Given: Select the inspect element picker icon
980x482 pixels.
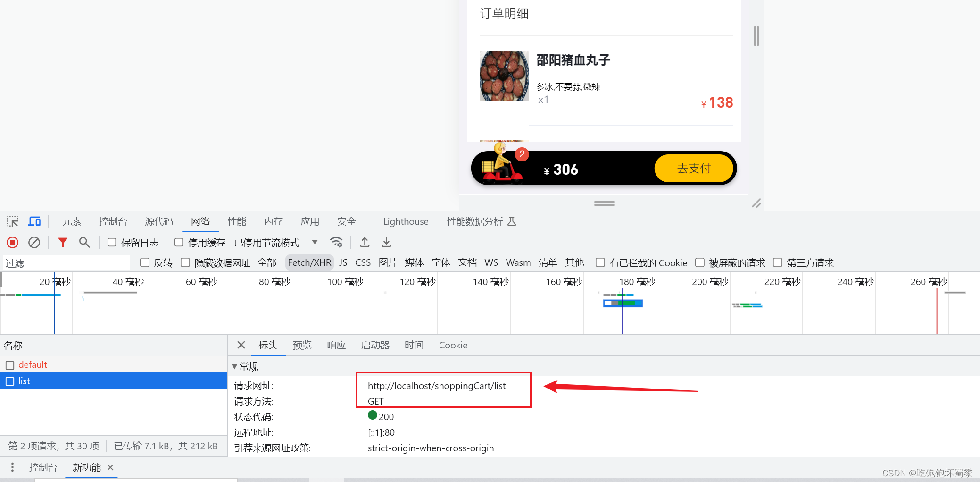Looking at the screenshot, I should tap(12, 221).
